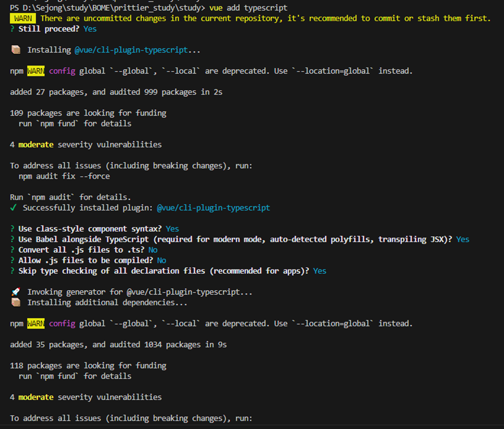The width and height of the screenshot is (504, 429).
Task: Click '@vue/cli-plugin-typescript' after 'Successfully installed plugin:'
Action: click(214, 208)
